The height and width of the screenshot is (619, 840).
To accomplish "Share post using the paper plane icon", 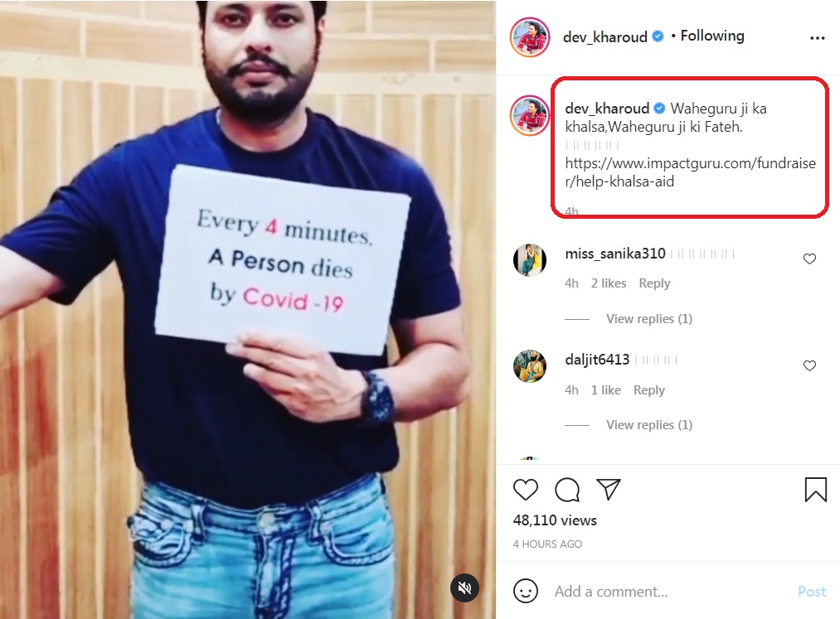I will point(609,490).
